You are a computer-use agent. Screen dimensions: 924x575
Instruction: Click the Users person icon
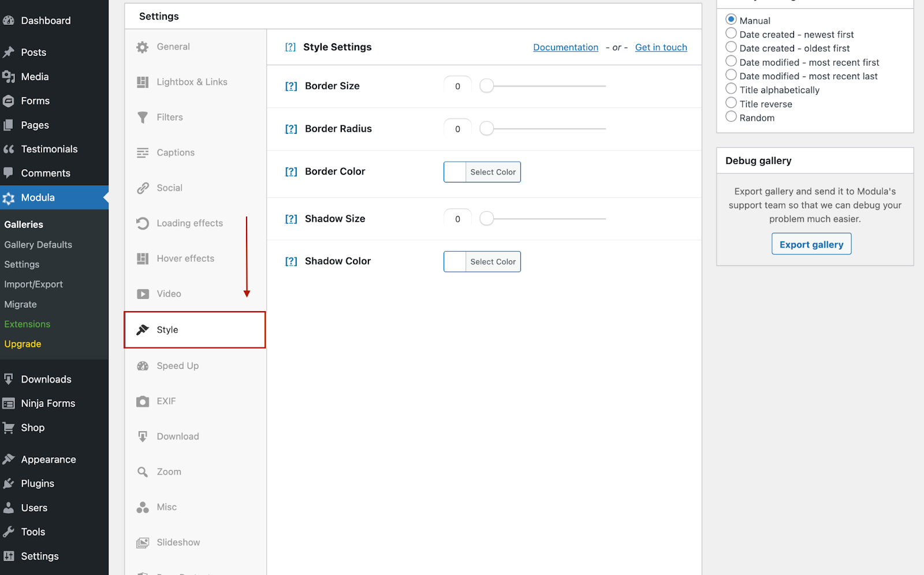coord(9,508)
